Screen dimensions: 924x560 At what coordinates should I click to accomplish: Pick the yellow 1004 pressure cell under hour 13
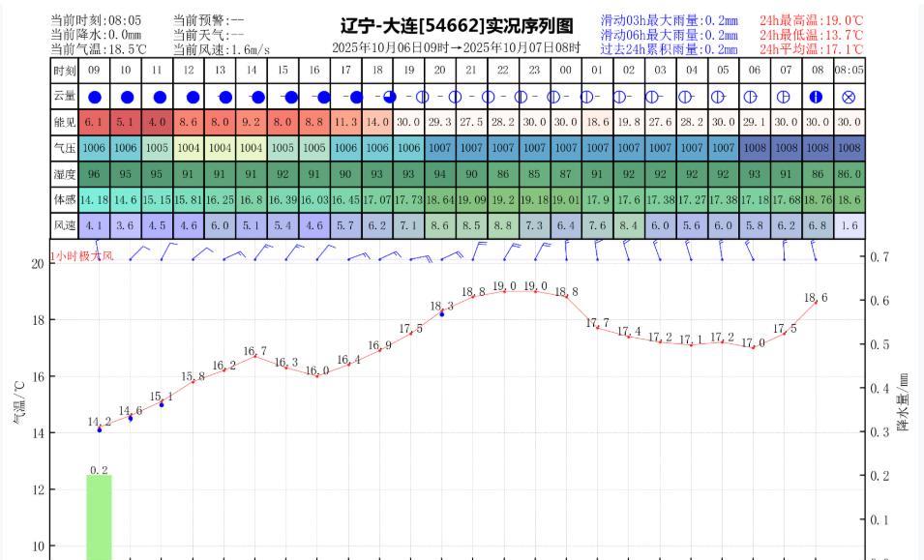coord(220,148)
